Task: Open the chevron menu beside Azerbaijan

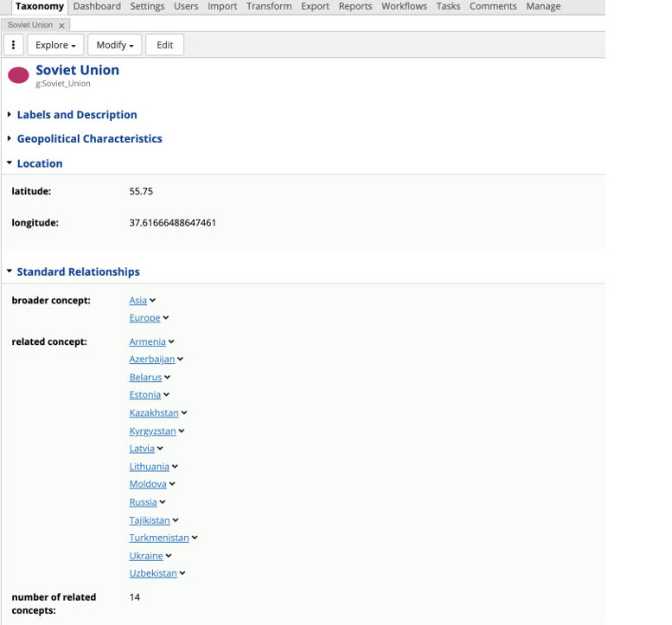Action: [181, 360]
